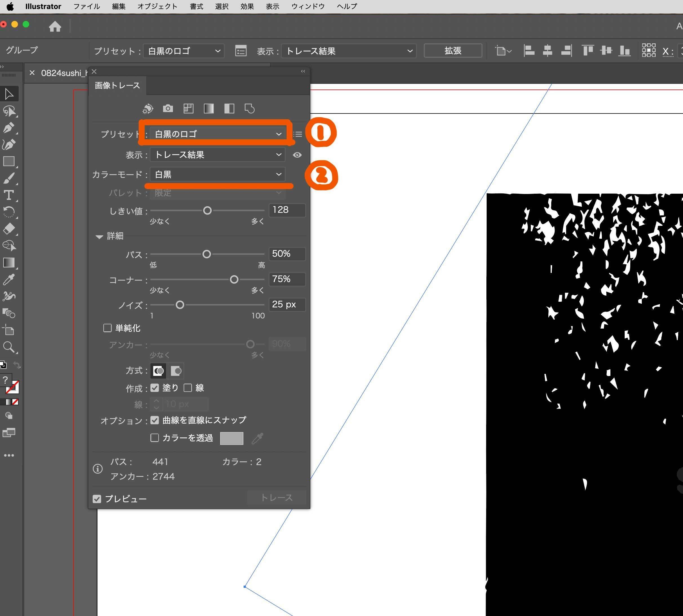Adjust the しきい値 slider handle

tap(207, 211)
